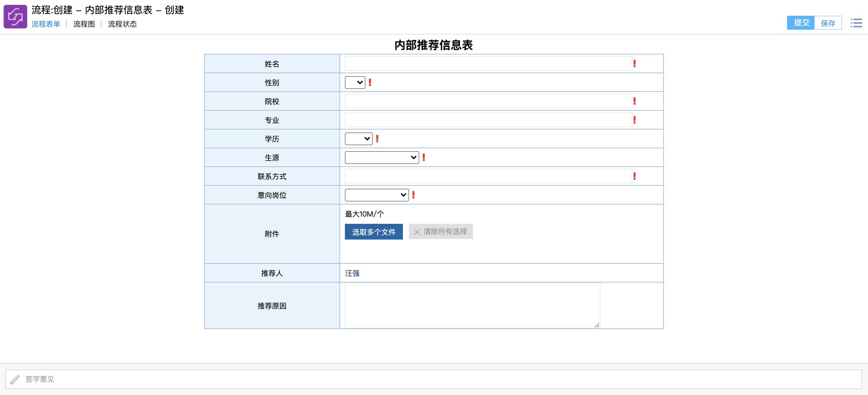This screenshot has width=868, height=395.
Task: Click the X icon on 清除所有选择
Action: point(417,232)
